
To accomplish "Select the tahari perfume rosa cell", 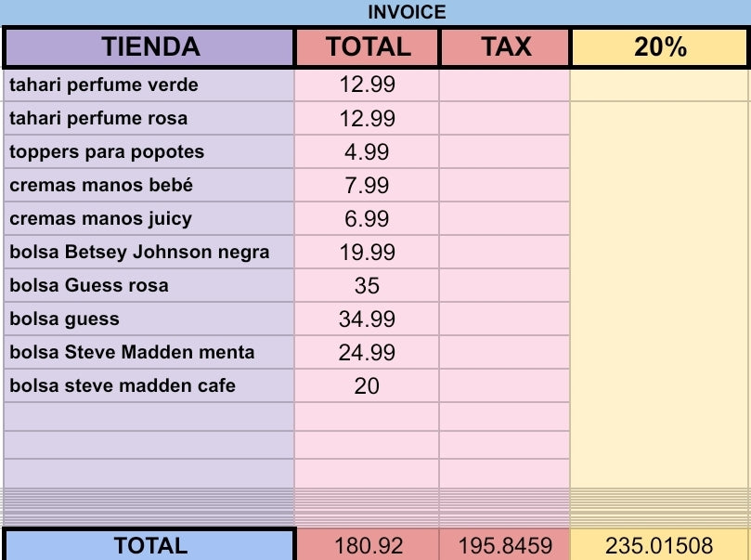I will 149,119.
